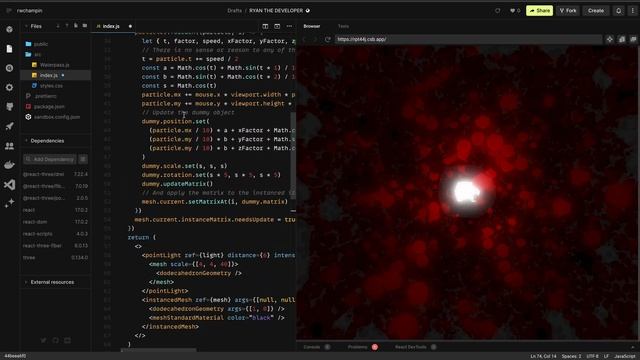The height and width of the screenshot is (360, 640).
Task: Open the VS Code icon in sidebar
Action: click(x=9, y=184)
